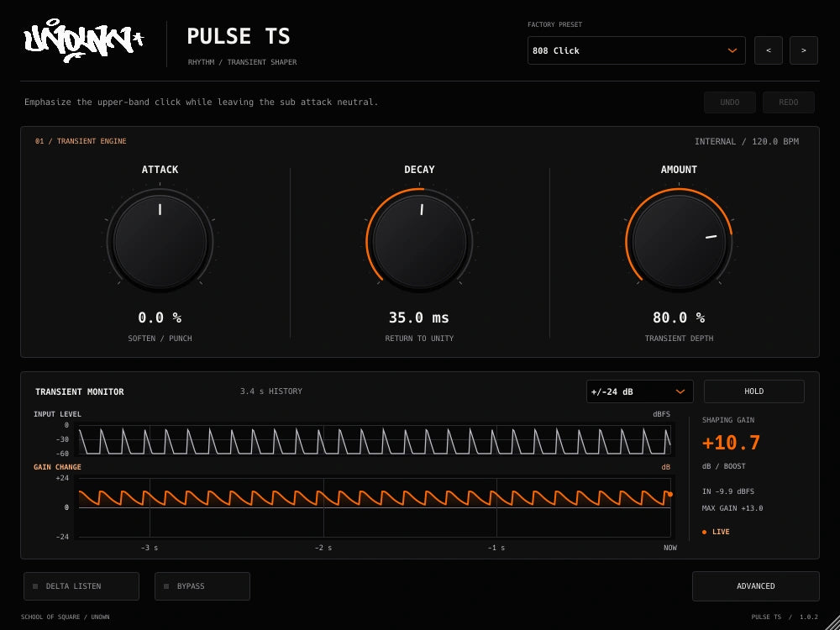Click the Internal / 120.0 BPM readout
The image size is (840, 630).
[x=746, y=141]
